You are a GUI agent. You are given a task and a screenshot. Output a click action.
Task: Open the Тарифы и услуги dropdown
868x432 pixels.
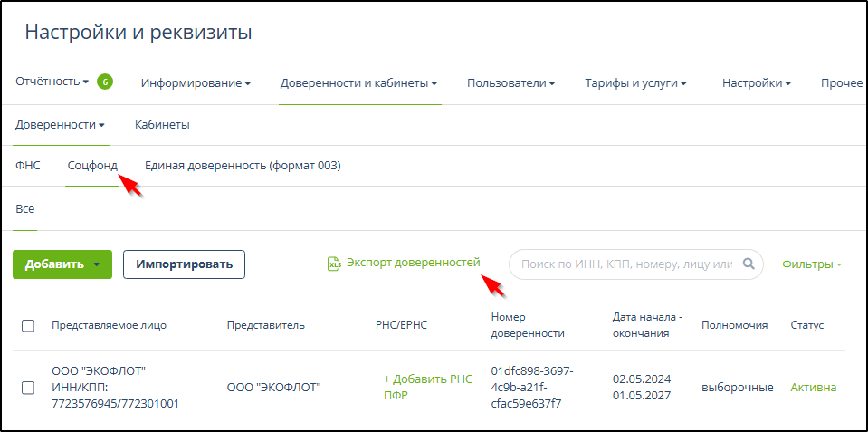[x=635, y=83]
